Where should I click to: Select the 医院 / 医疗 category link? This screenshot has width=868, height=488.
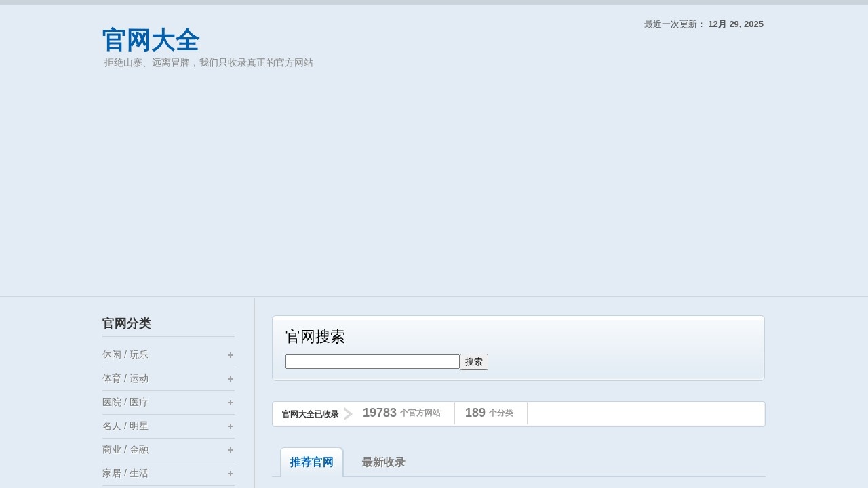125,403
